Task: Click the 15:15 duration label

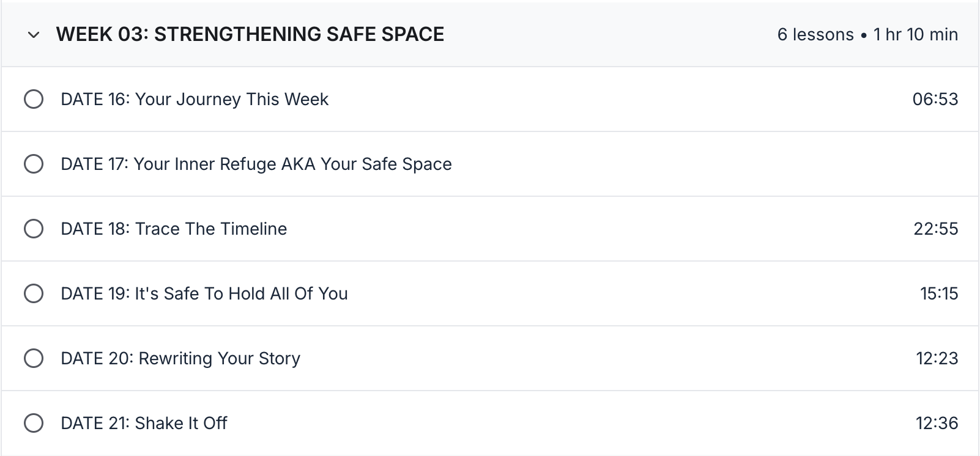Action: click(939, 293)
